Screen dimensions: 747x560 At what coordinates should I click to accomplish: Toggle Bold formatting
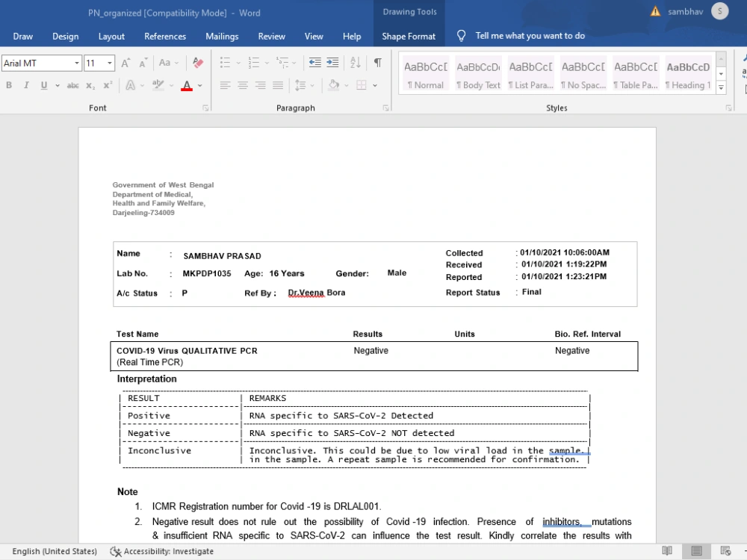[x=8, y=85]
